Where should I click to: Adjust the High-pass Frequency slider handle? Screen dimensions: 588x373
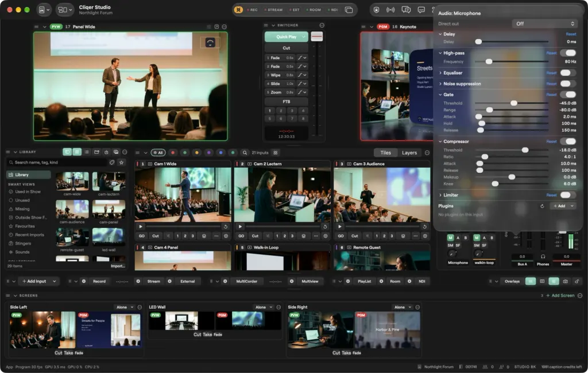489,61
